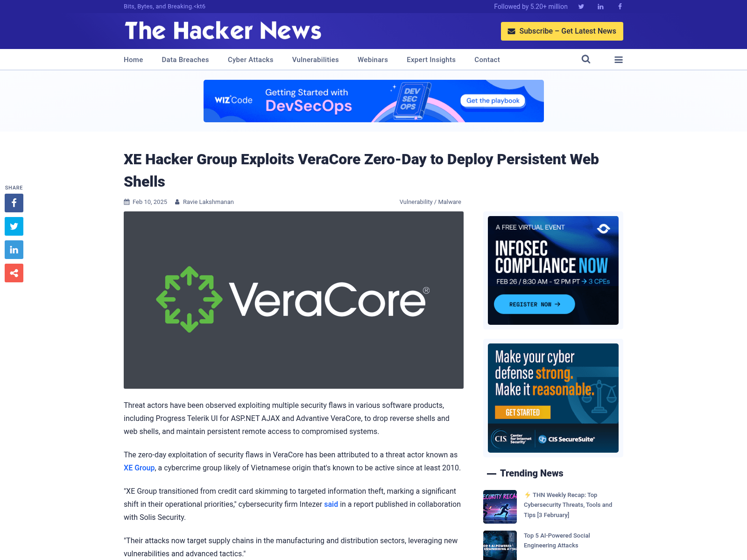Open Webinars nav item
Viewport: 747px width, 560px height.
click(373, 60)
